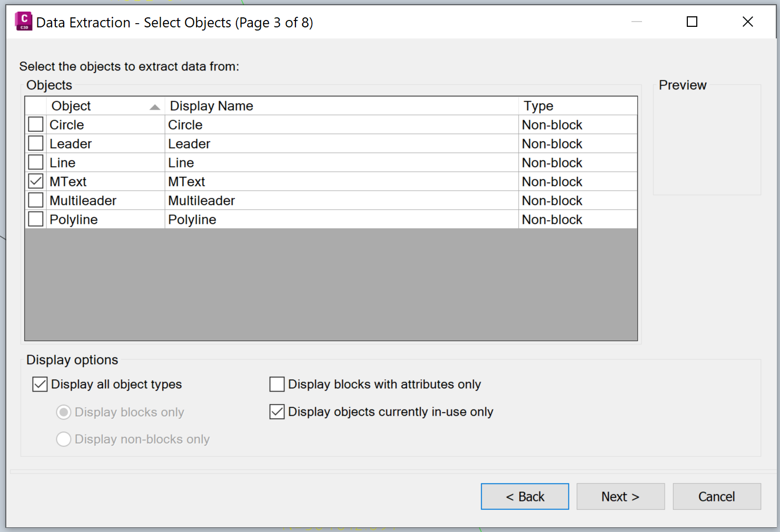Cancel the Data Extraction wizard

[x=716, y=496]
